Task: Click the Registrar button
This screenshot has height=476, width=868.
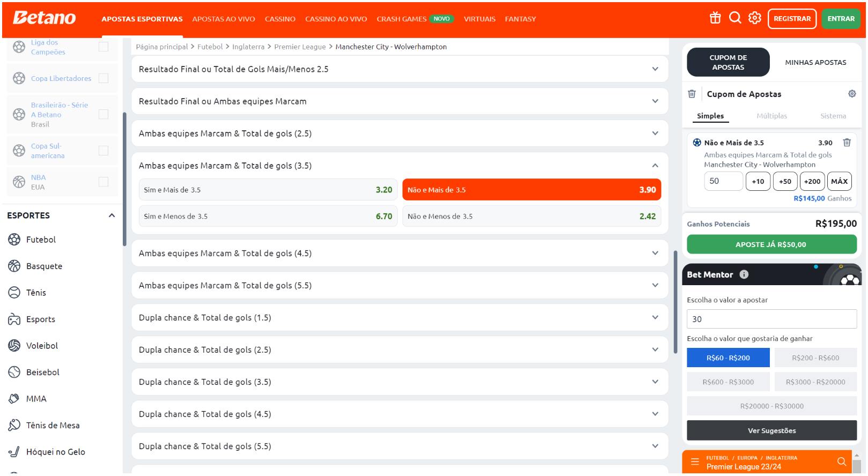Action: [x=792, y=19]
